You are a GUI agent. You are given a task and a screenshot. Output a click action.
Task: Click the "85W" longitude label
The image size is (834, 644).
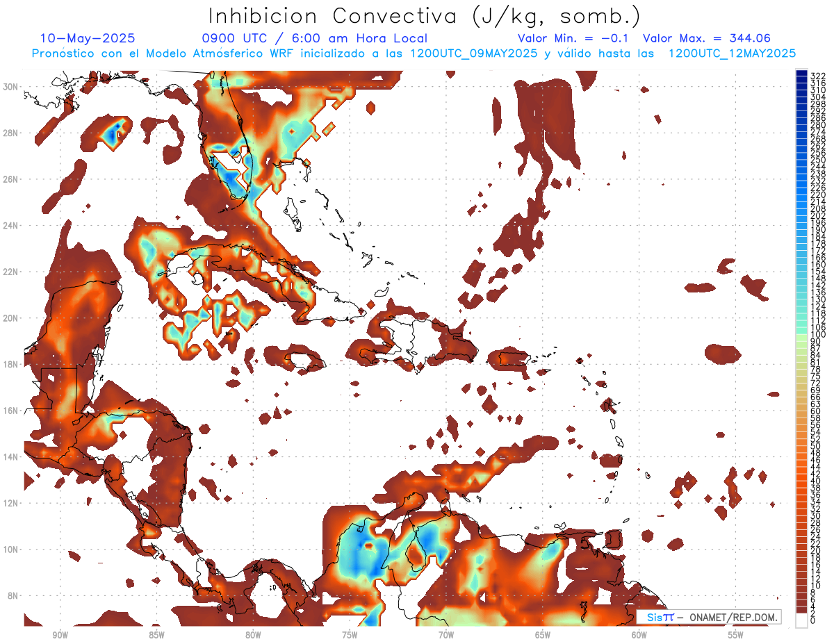[156, 634]
